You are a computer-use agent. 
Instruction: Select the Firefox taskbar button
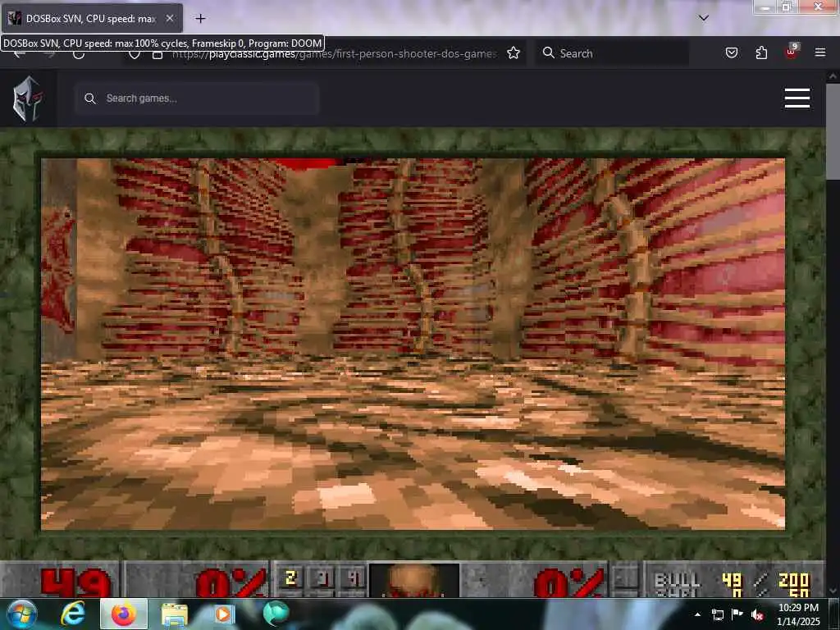tap(124, 614)
